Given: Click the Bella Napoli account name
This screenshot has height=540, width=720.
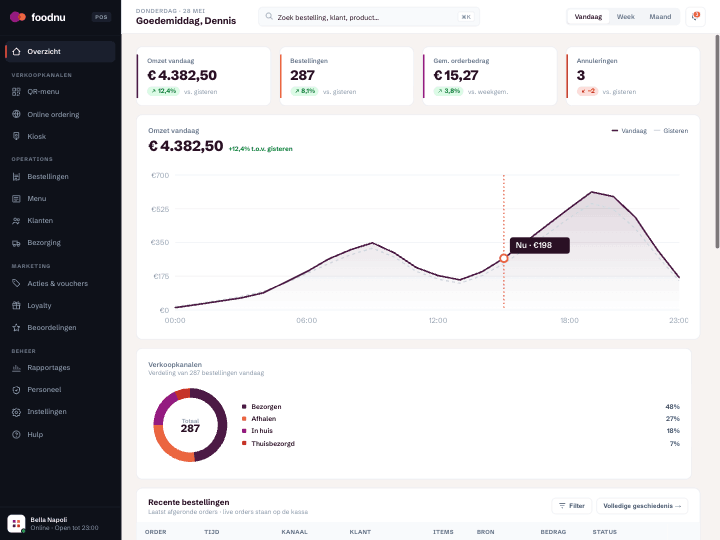Looking at the screenshot, I should tap(49, 519).
